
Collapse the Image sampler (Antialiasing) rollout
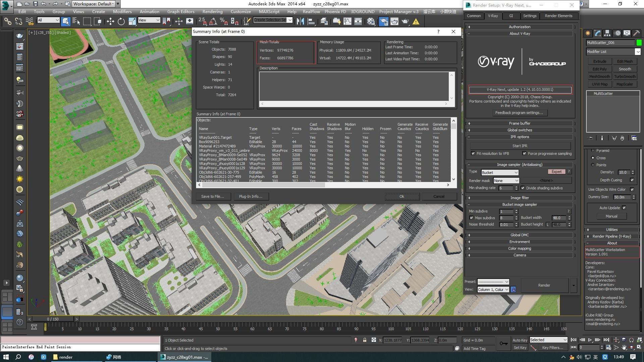click(x=469, y=165)
